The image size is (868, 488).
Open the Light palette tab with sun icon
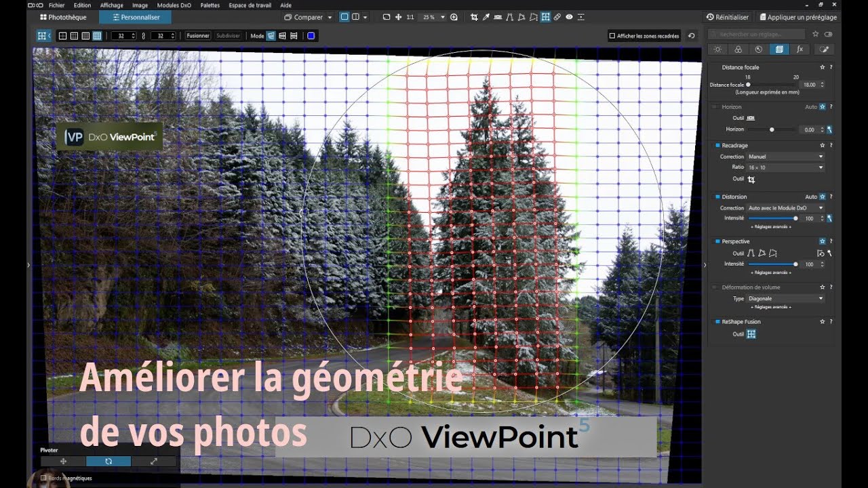click(x=717, y=49)
